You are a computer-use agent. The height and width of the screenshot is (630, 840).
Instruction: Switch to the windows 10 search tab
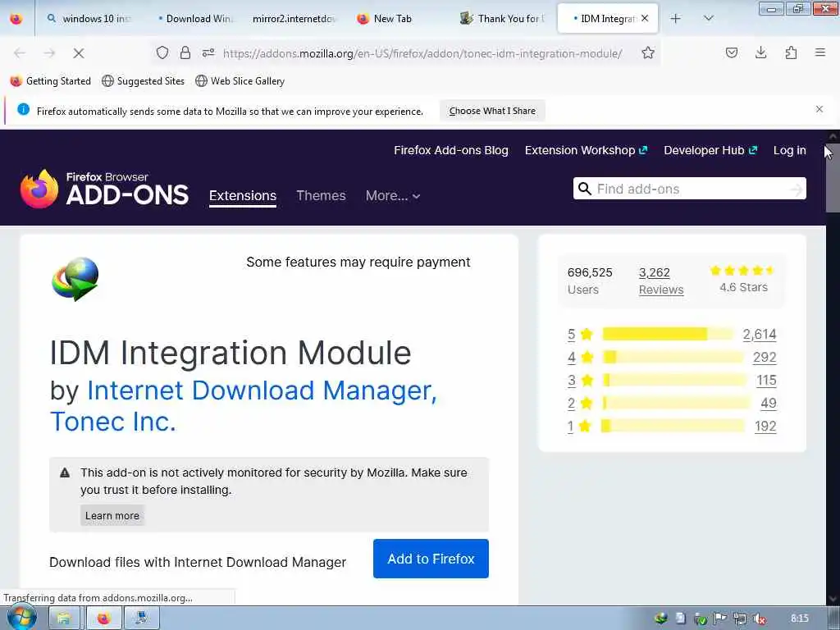coord(89,19)
